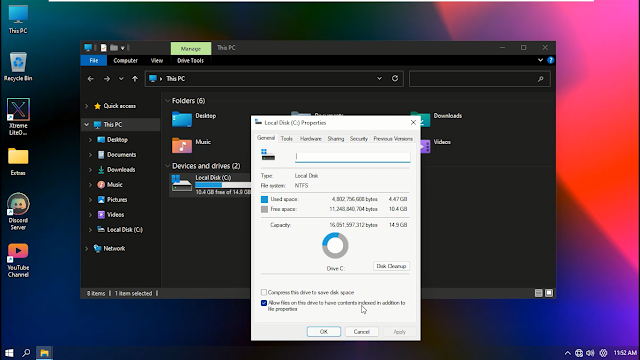This screenshot has height=360, width=640.
Task: Switch to details view layout icon
Action: coord(538,293)
